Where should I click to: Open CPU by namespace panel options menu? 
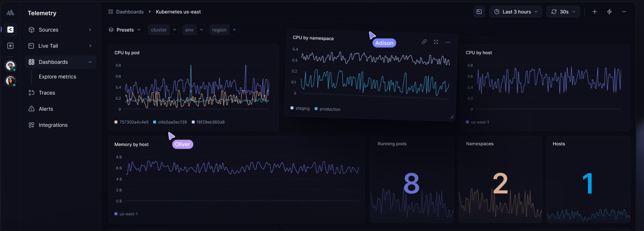click(448, 42)
